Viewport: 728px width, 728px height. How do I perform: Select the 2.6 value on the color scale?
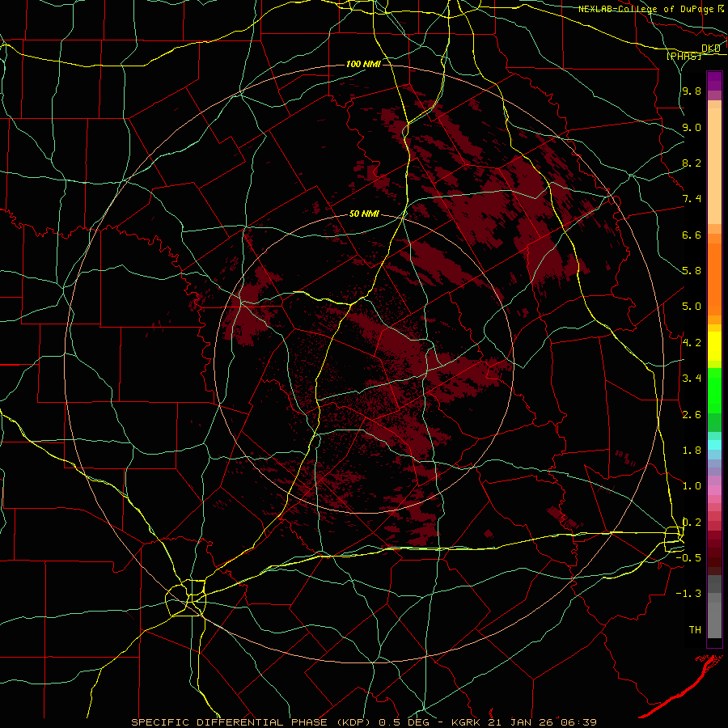pos(692,415)
